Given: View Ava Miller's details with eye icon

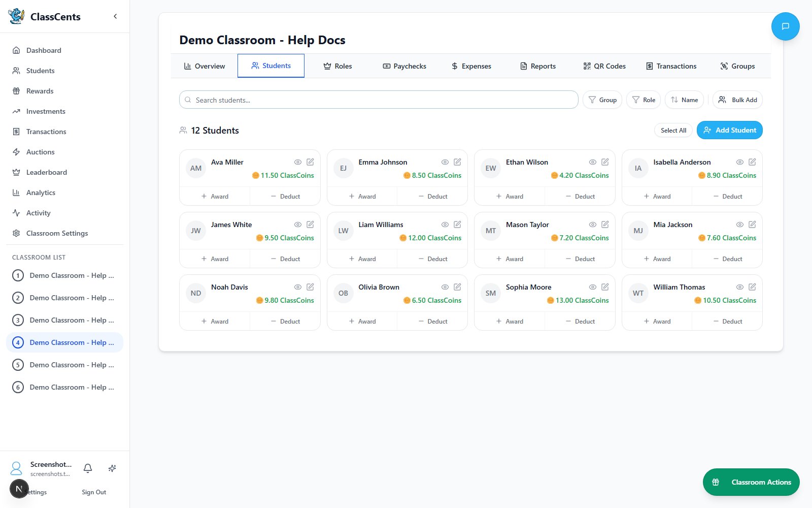Looking at the screenshot, I should pos(298,162).
